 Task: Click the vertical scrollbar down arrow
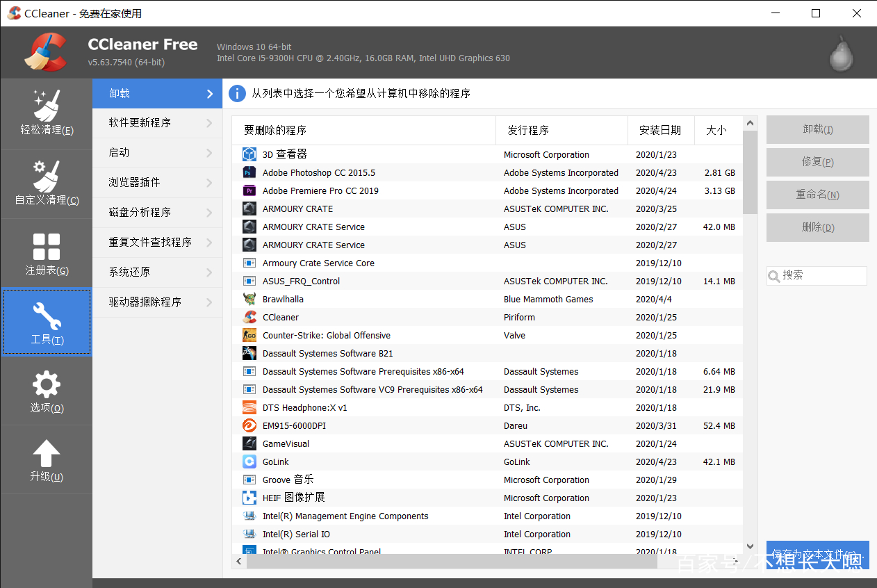point(750,547)
